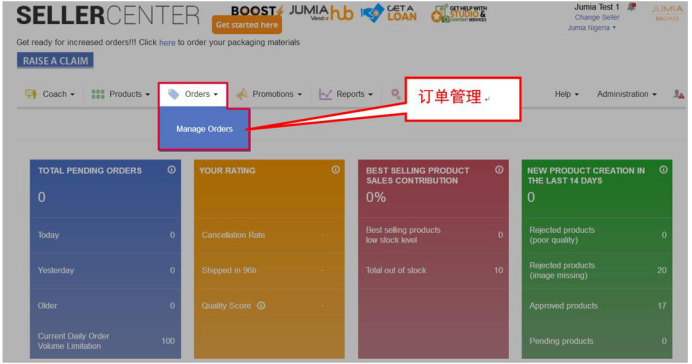The width and height of the screenshot is (692, 364).
Task: Click the RAISE A CLAIM button
Action: click(x=55, y=61)
